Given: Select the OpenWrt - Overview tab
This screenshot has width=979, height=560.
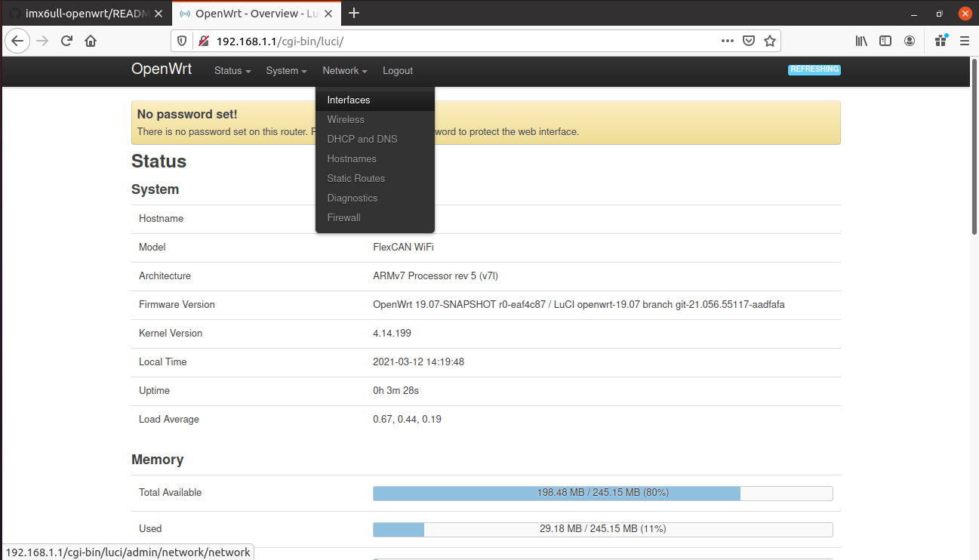Looking at the screenshot, I should point(257,14).
